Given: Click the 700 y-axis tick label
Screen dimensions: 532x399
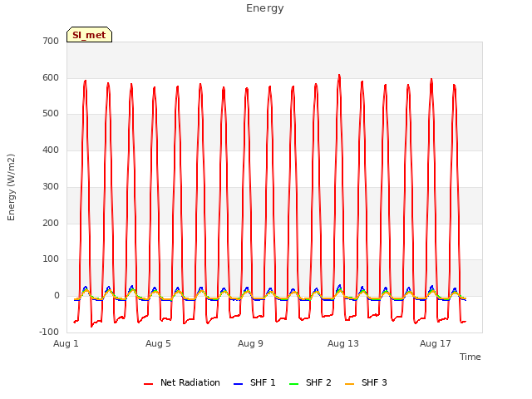Looking at the screenshot, I should [x=51, y=42].
